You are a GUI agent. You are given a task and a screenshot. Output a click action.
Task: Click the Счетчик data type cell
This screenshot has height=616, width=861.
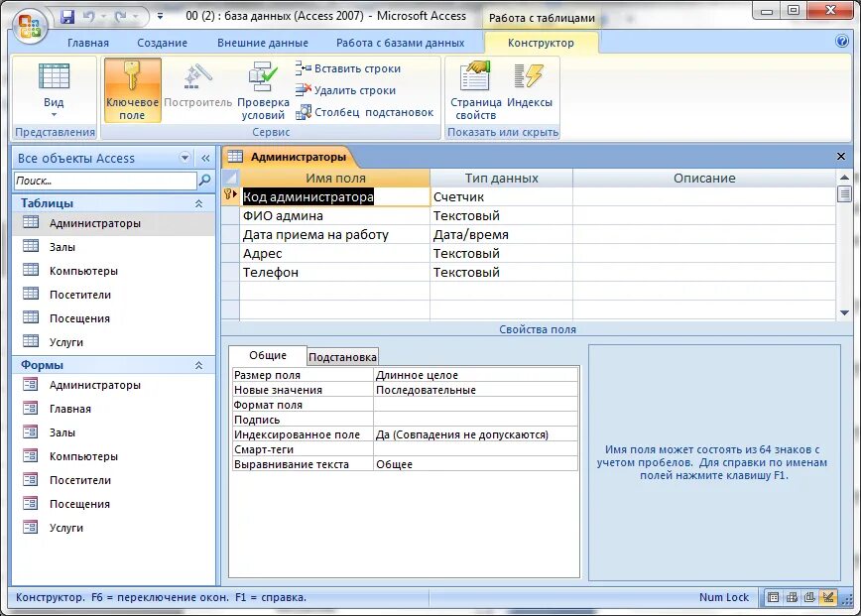pyautogui.click(x=501, y=197)
